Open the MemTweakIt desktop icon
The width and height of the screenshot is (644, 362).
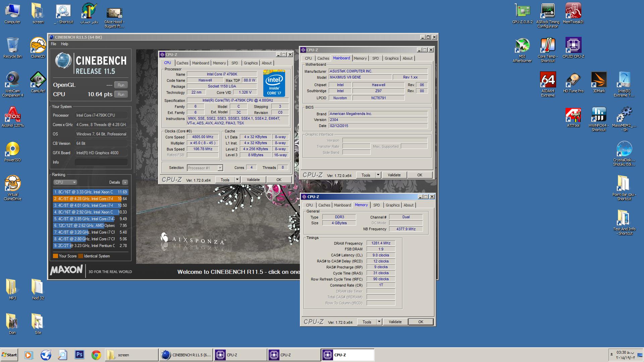(x=573, y=13)
